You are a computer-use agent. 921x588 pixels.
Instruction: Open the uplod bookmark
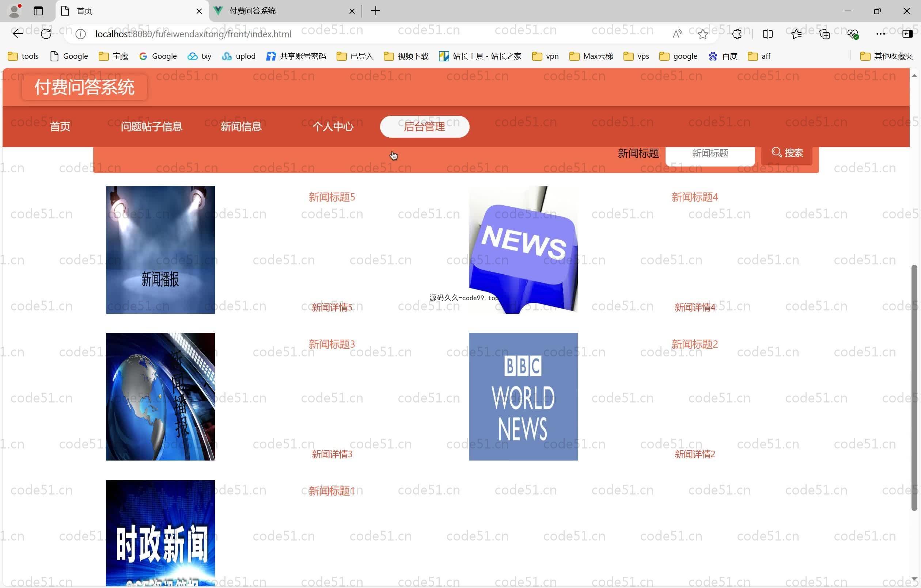[x=238, y=56]
